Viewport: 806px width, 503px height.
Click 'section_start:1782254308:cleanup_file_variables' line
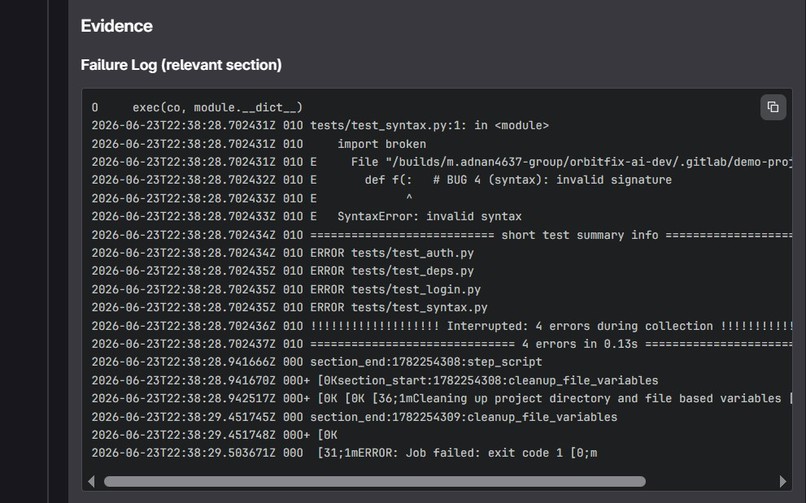(x=375, y=380)
